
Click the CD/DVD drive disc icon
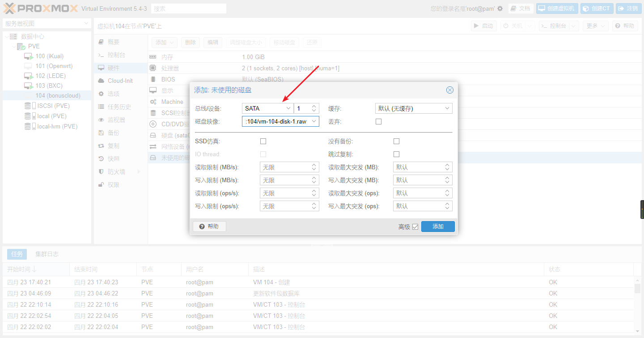click(x=153, y=124)
